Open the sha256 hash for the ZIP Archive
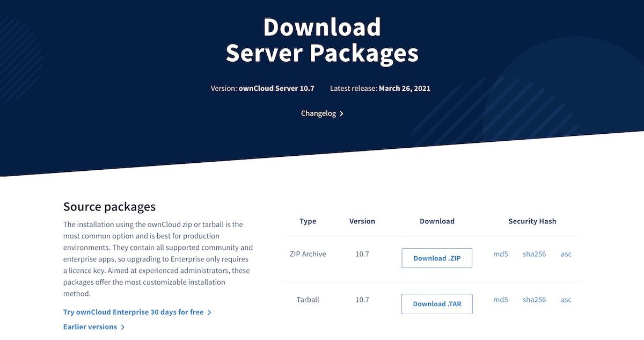 coord(534,254)
